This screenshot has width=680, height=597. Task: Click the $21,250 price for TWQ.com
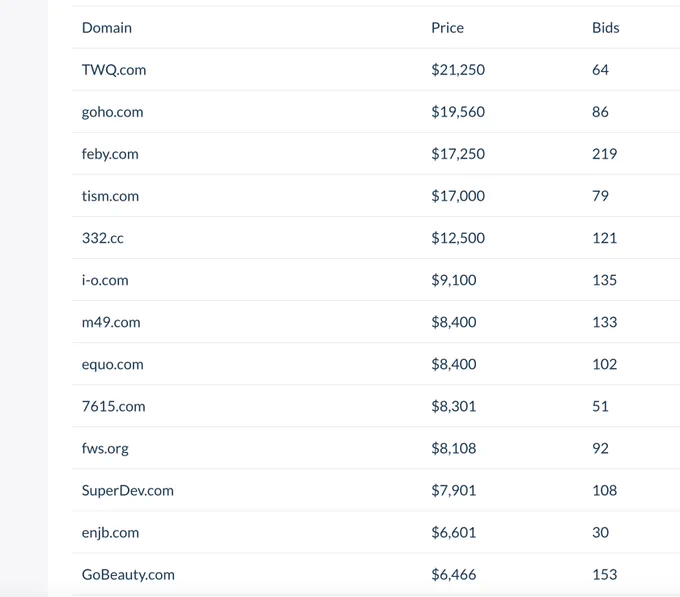coord(458,70)
